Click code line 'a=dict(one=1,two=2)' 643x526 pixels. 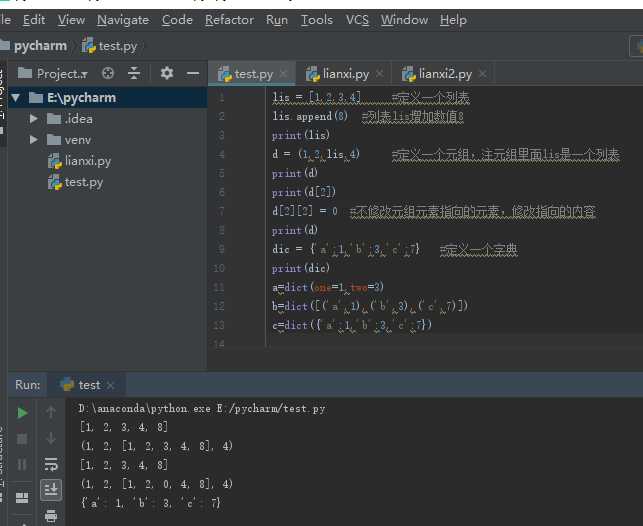pos(328,287)
